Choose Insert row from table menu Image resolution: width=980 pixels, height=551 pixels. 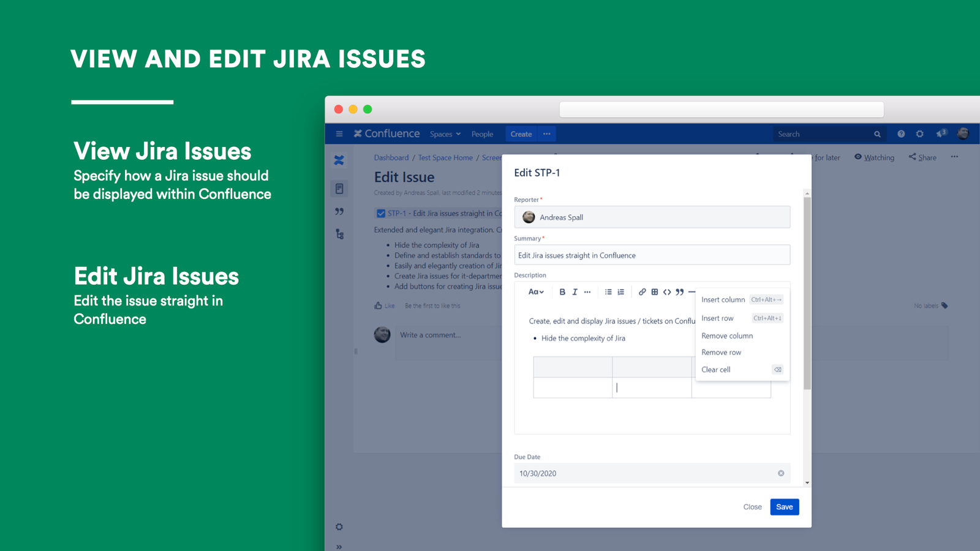[742, 318]
